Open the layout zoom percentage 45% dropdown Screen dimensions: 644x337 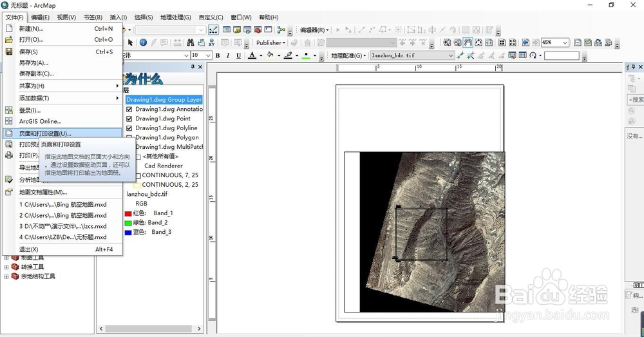[x=565, y=43]
